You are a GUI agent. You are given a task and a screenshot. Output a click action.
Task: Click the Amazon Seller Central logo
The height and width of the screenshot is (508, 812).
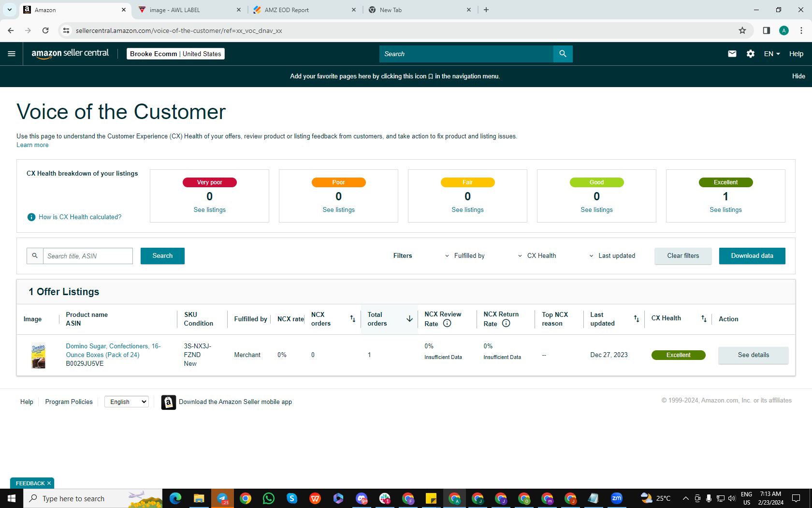(70, 54)
